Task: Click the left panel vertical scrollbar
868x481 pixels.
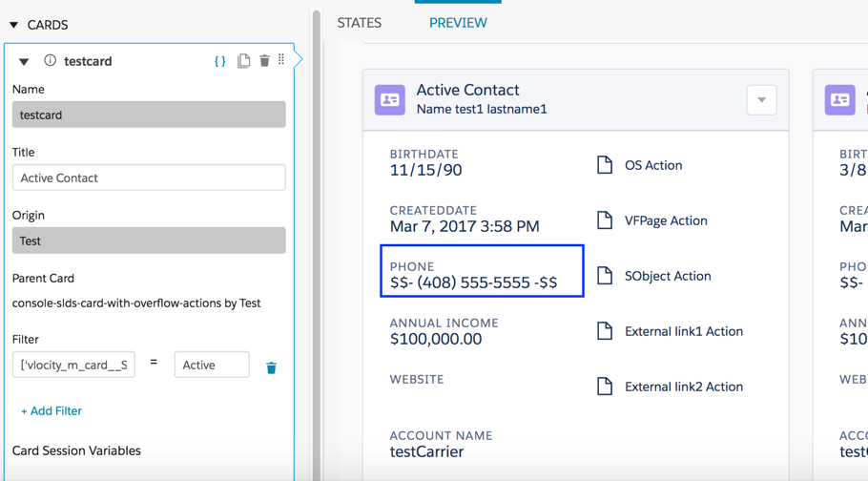Action: pyautogui.click(x=317, y=243)
